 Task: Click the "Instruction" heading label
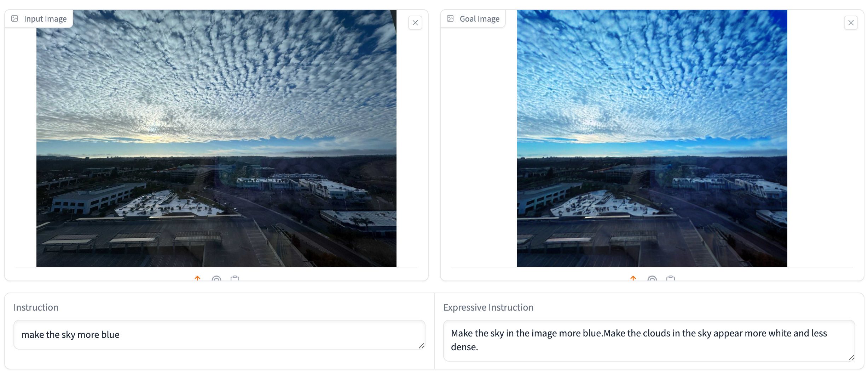point(36,307)
